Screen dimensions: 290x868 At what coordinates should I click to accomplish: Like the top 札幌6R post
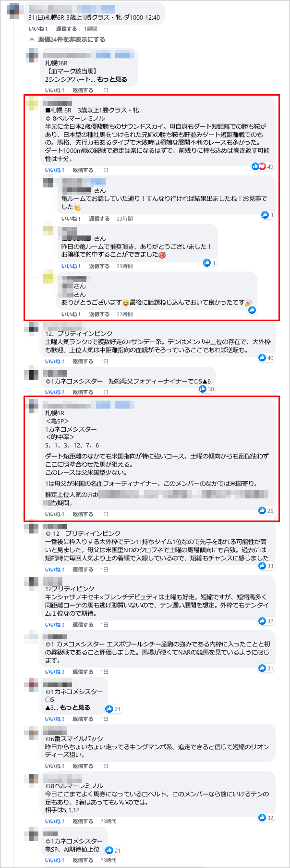[38, 29]
